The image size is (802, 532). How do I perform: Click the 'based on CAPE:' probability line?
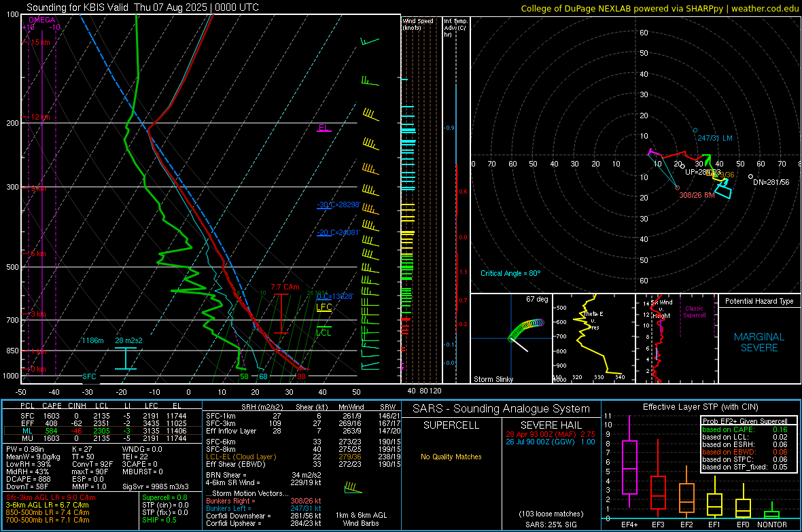coord(745,429)
